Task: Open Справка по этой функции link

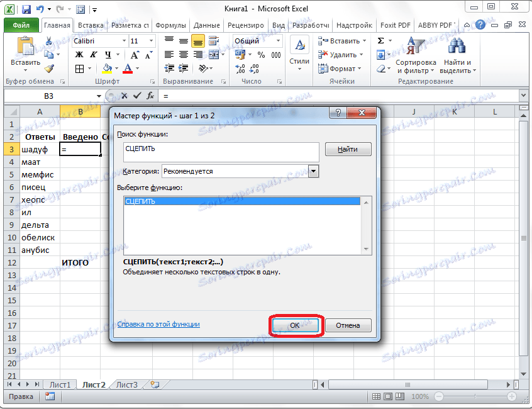Action: (x=158, y=324)
